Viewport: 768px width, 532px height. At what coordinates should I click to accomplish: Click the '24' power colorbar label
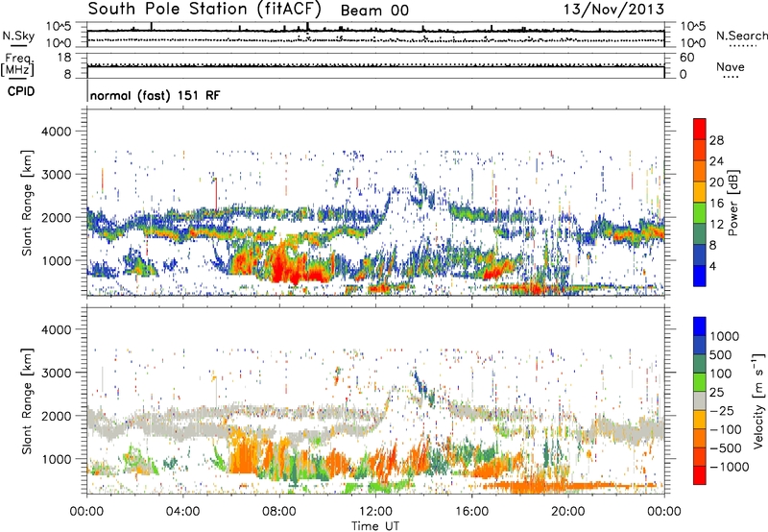tap(716, 161)
